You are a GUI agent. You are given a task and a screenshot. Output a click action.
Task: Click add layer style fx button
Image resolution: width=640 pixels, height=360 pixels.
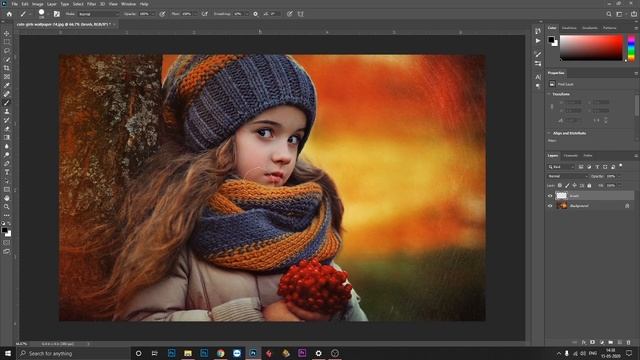tap(584, 342)
